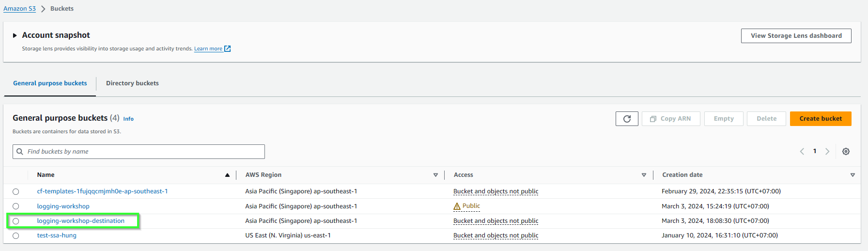This screenshot has width=868, height=251.
Task: Open test-ssa-hung bucket link
Action: (57, 235)
